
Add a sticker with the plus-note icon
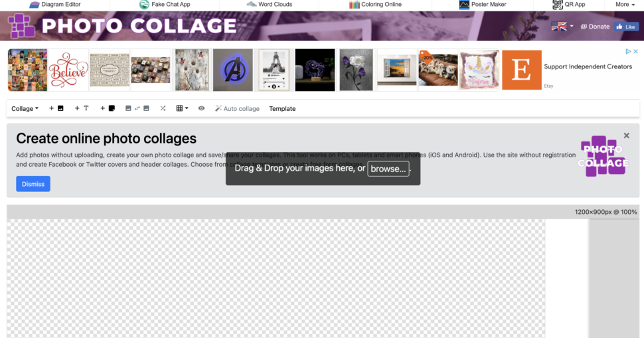[x=107, y=108]
